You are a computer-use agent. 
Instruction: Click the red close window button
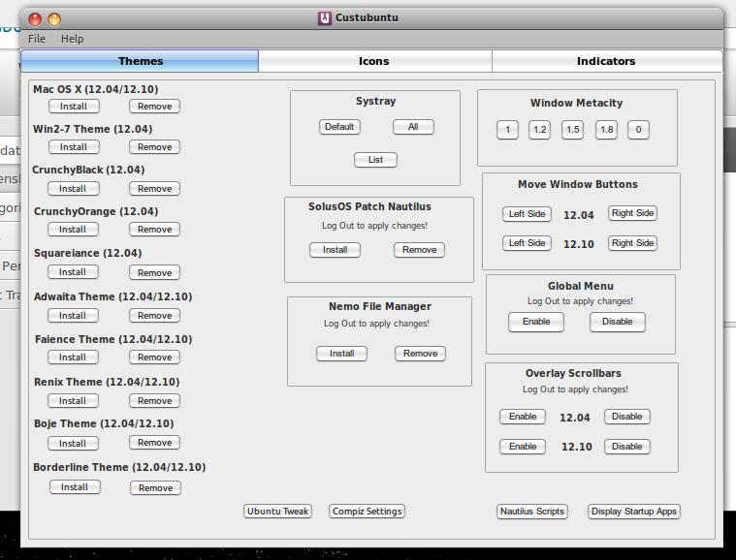[x=35, y=19]
